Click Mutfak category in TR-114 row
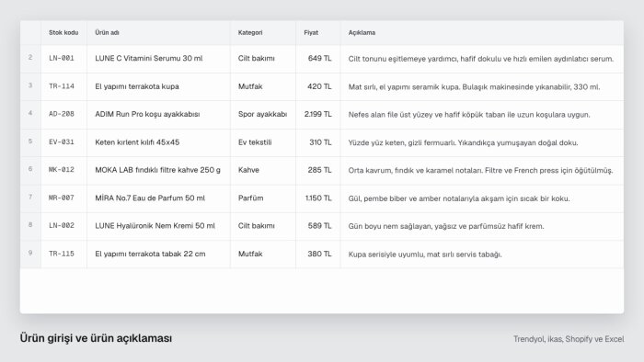This screenshot has width=644, height=362. 263,86
